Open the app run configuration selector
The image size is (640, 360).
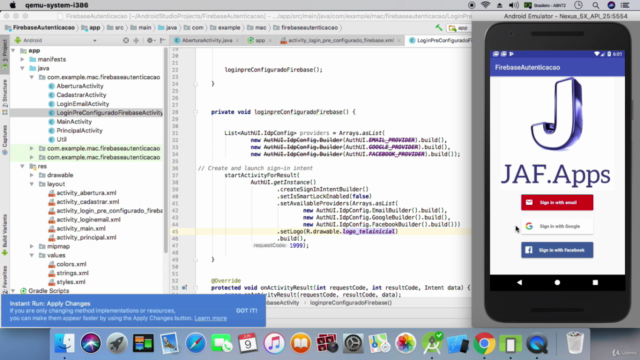[x=458, y=28]
